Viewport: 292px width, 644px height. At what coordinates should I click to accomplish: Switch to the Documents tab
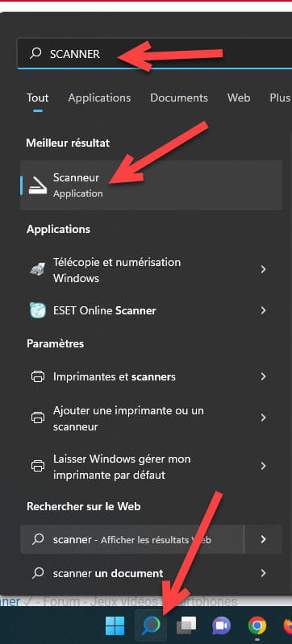coord(179,98)
